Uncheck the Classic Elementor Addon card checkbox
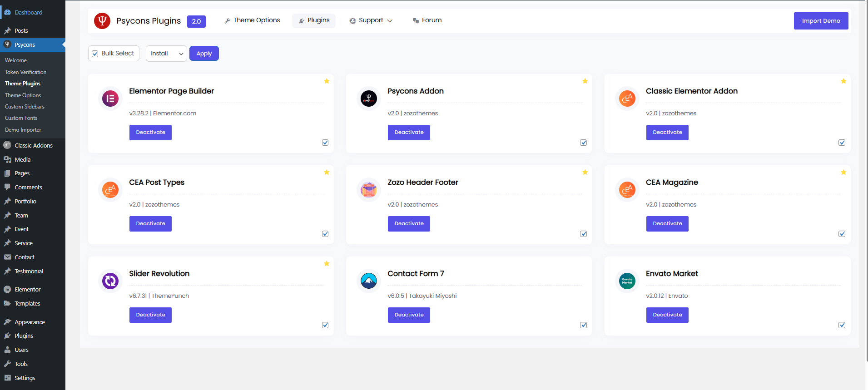This screenshot has width=868, height=390. (x=842, y=143)
